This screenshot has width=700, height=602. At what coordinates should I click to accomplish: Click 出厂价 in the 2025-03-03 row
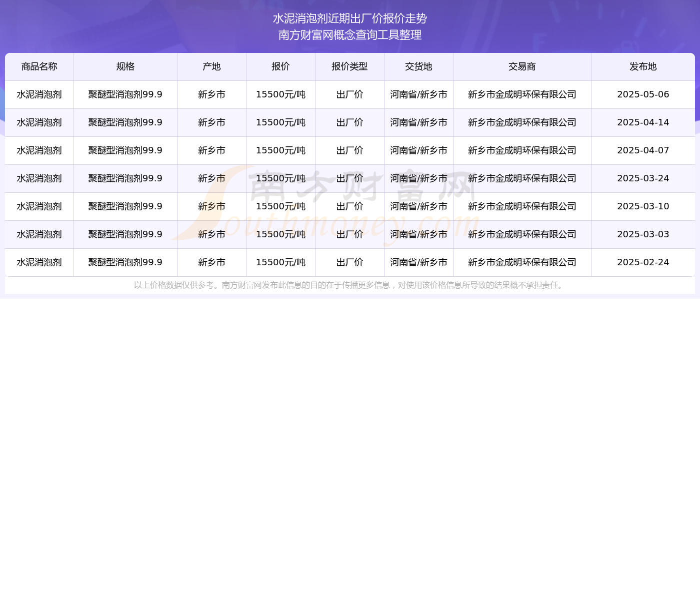point(349,234)
